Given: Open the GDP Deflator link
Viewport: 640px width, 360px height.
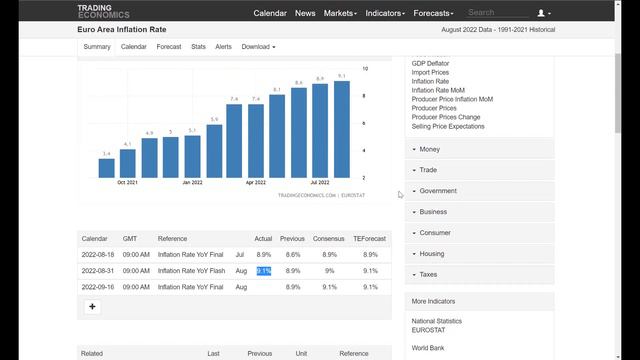Looking at the screenshot, I should click(430, 63).
